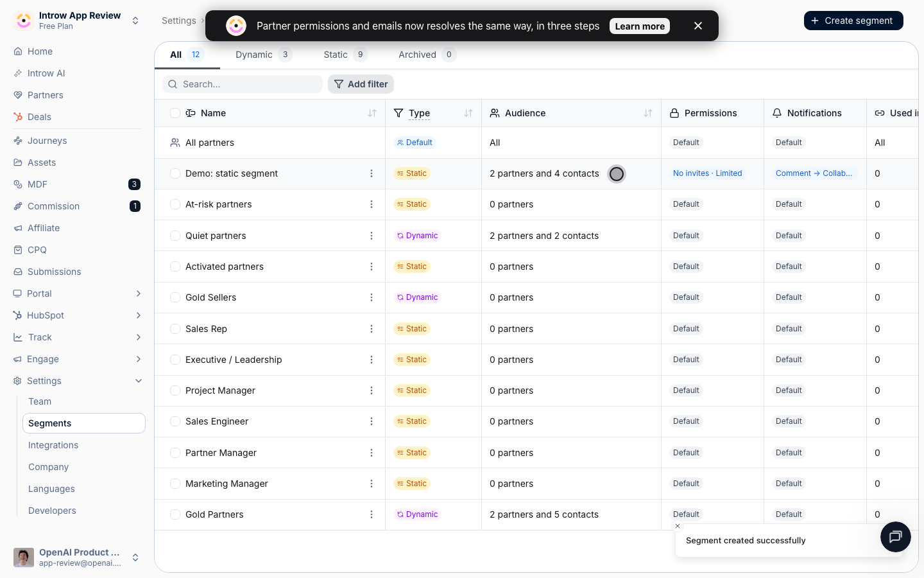Image resolution: width=924 pixels, height=578 pixels.
Task: Switch to the Archived tab
Action: coord(427,55)
